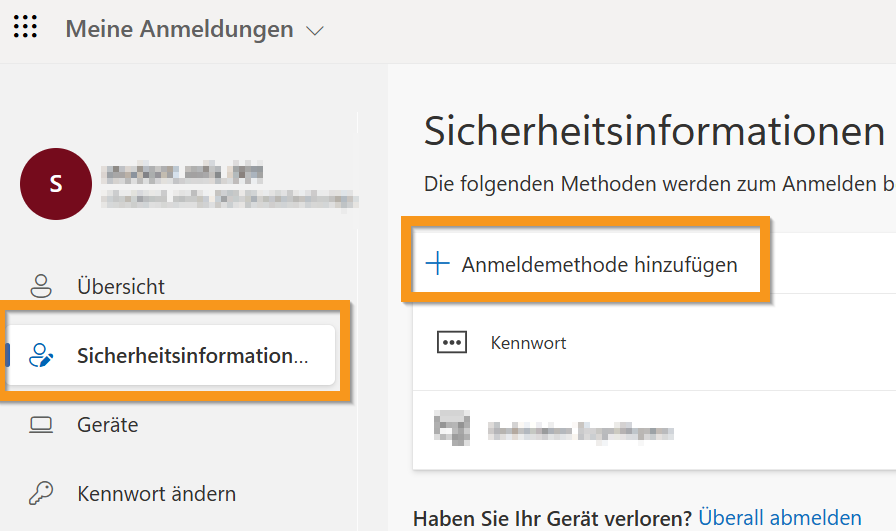Image resolution: width=896 pixels, height=531 pixels.
Task: Click the password dots icon in Kennwort row
Action: click(x=452, y=343)
